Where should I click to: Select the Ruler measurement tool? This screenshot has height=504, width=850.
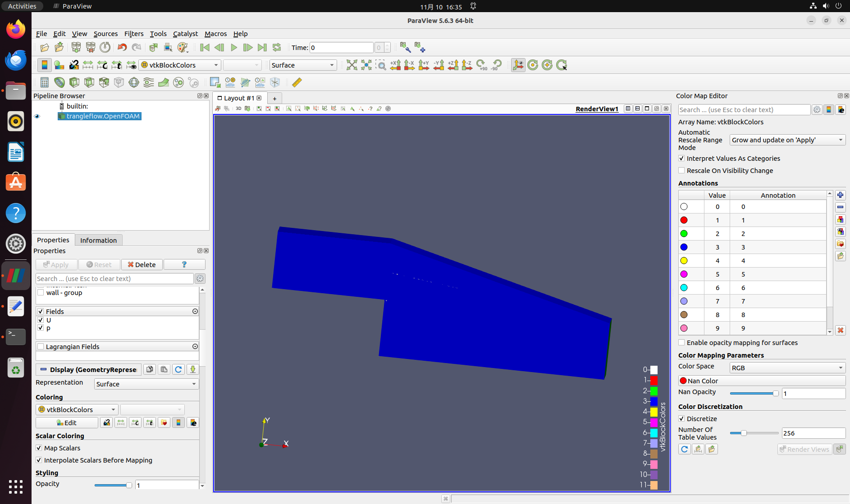click(x=296, y=82)
